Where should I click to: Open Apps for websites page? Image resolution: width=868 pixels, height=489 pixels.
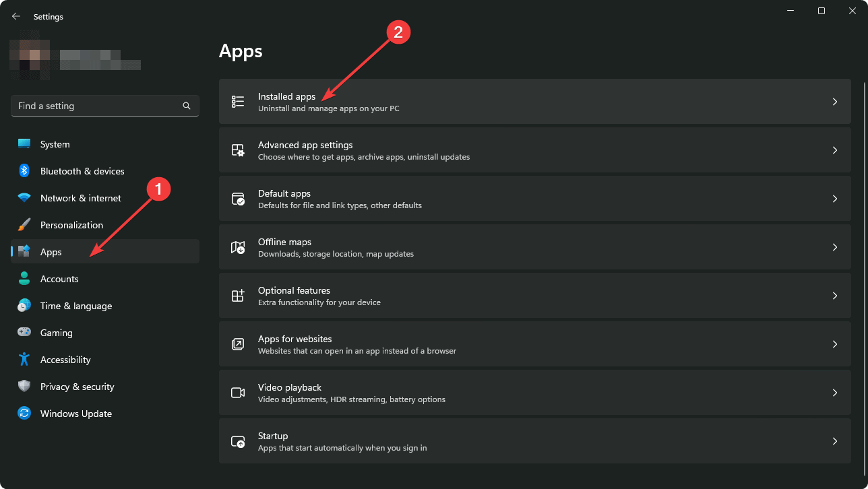pos(535,344)
